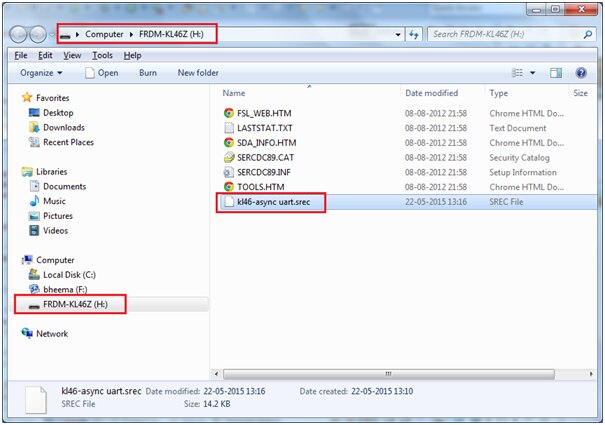Open the address bar history dropdown
Screen dimensions: 605x425
398,34
